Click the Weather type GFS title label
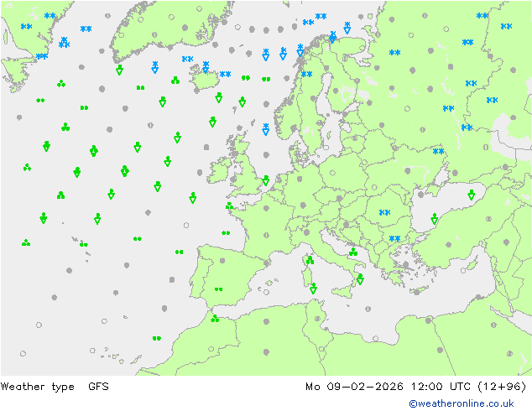The height and width of the screenshot is (411, 532). (x=55, y=387)
